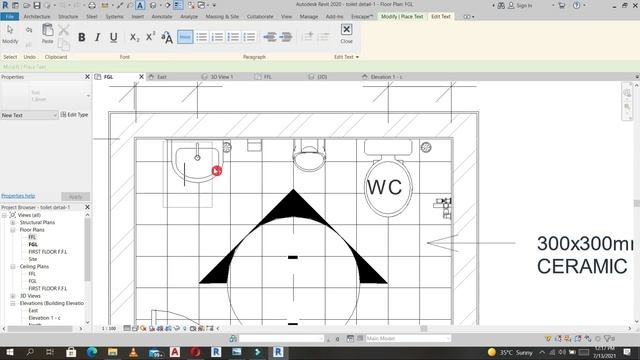Screen dimensions: 640x360
Task: Increase paragraph indent
Action: [x=286, y=37]
